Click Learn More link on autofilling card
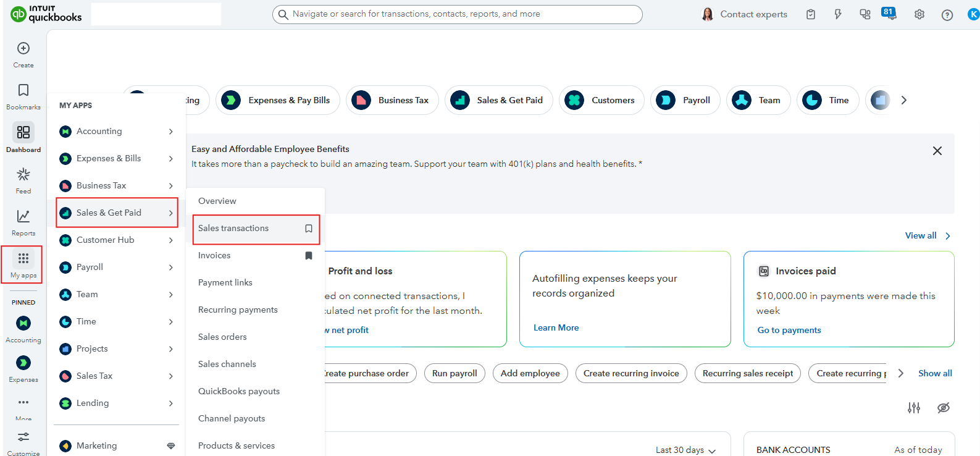The height and width of the screenshot is (456, 980). 556,327
